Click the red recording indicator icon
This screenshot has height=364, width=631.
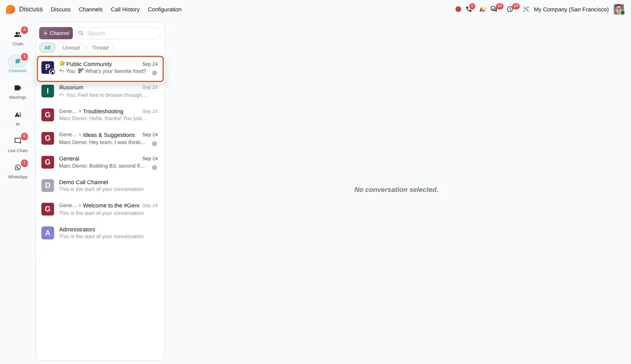tap(458, 9)
